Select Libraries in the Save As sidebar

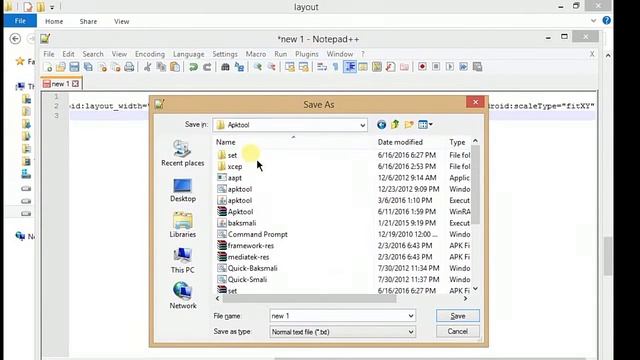click(182, 225)
